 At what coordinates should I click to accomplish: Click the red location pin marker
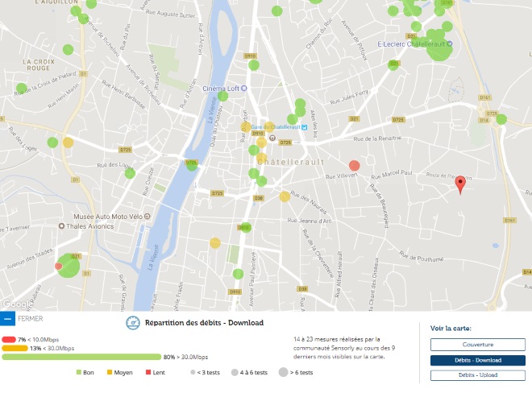460,184
